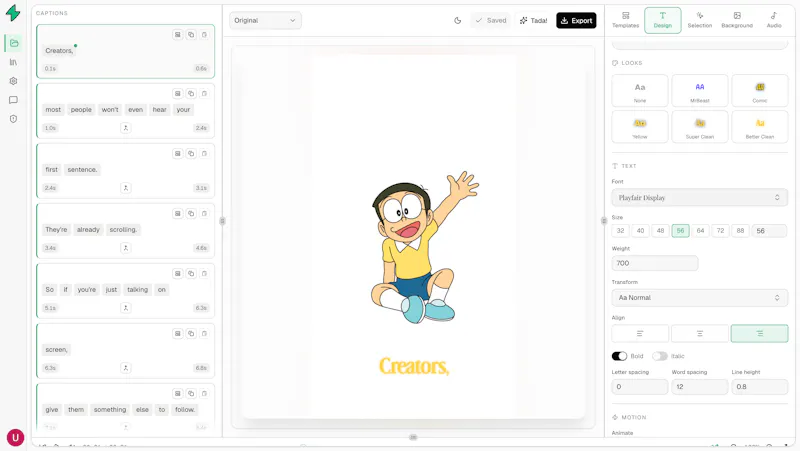The width and height of the screenshot is (800, 451).
Task: Toggle the Italic switch on
Action: coord(660,356)
